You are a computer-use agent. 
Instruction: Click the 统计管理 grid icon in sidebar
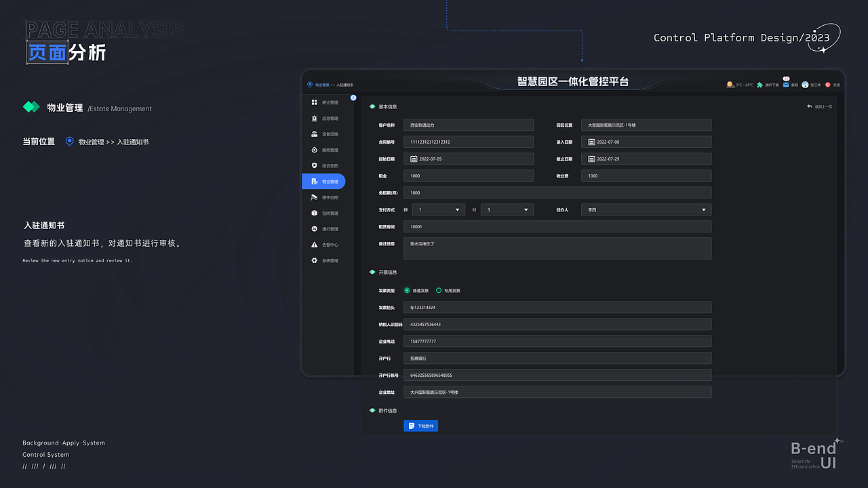click(x=314, y=102)
